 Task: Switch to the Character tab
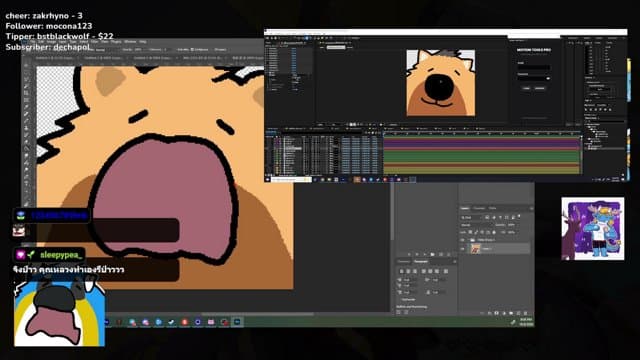tap(404, 262)
